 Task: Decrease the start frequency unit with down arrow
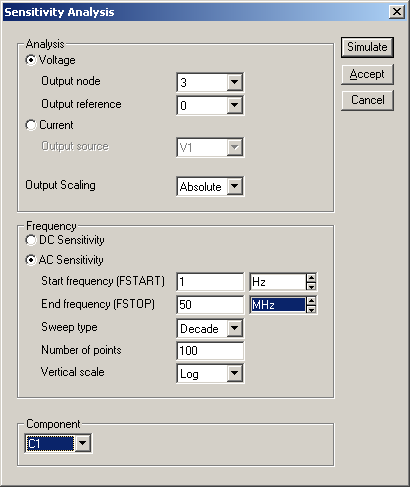(x=311, y=286)
